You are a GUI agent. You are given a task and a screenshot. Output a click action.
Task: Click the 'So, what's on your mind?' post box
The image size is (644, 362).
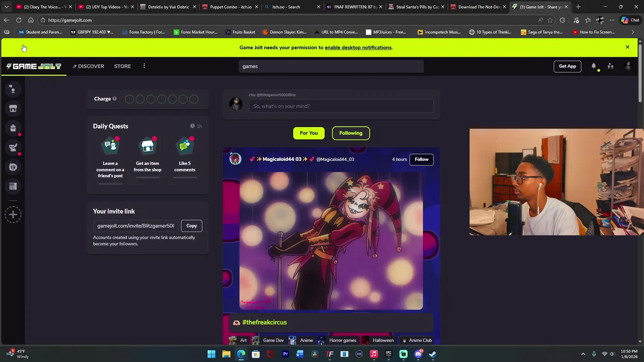coord(341,106)
